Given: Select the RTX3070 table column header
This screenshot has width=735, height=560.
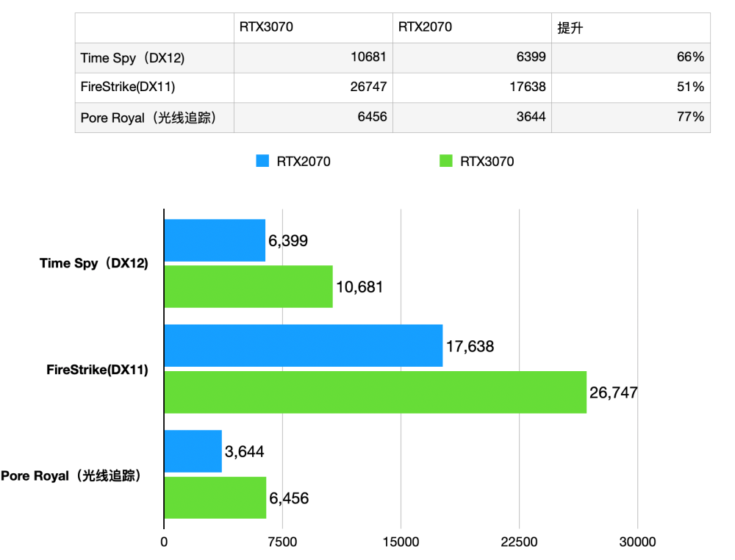Looking at the screenshot, I should [x=266, y=26].
